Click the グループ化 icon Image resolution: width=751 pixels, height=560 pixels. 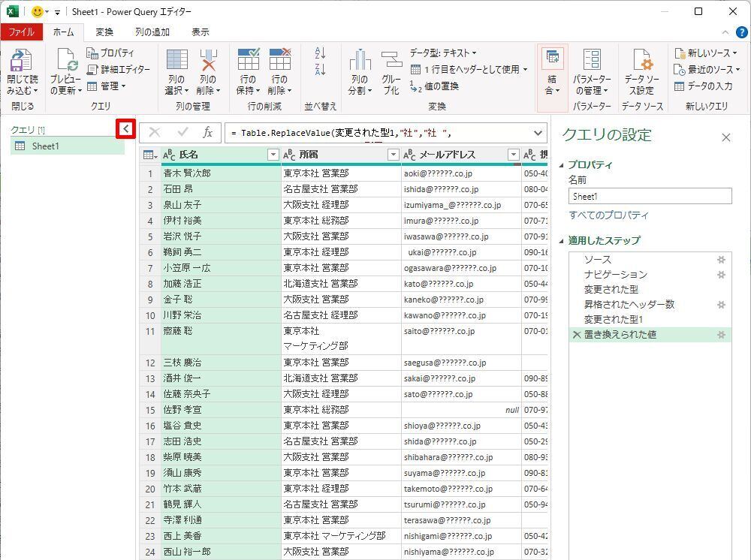pos(391,62)
